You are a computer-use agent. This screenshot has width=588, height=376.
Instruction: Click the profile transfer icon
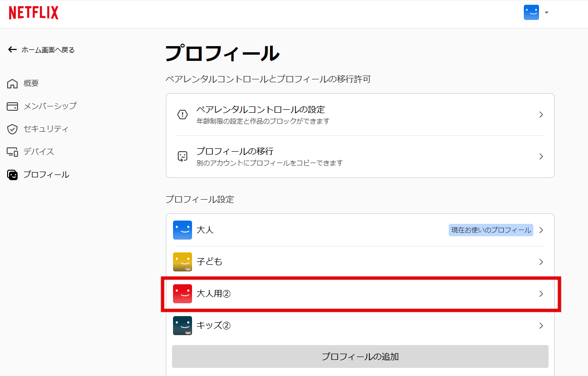coord(183,156)
